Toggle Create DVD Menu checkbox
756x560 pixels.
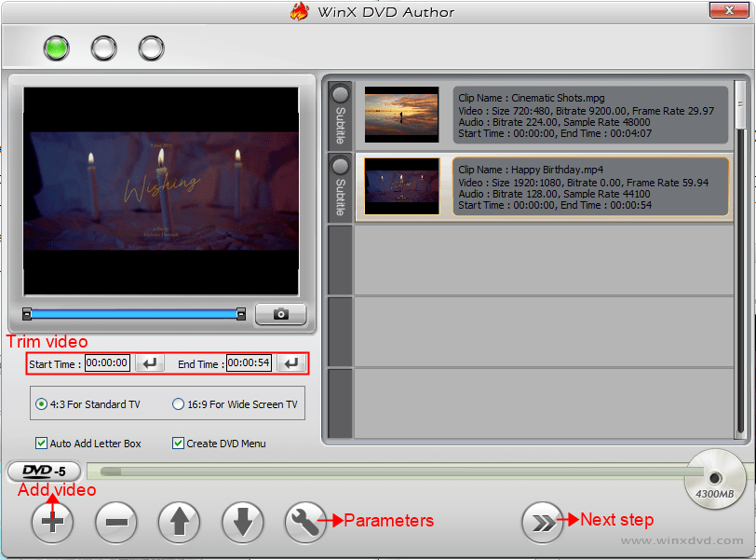[178, 444]
